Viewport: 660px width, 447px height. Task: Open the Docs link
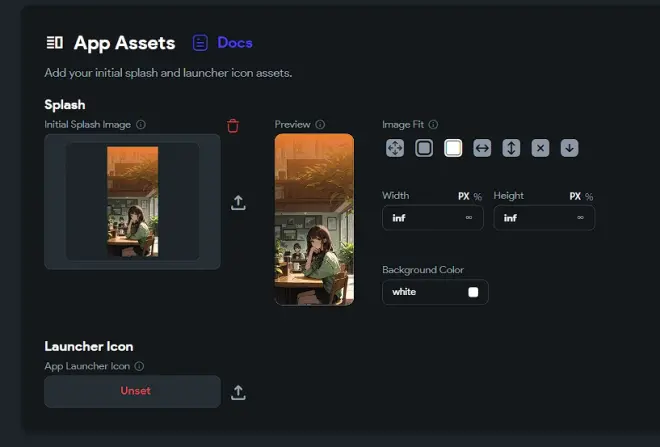click(235, 43)
